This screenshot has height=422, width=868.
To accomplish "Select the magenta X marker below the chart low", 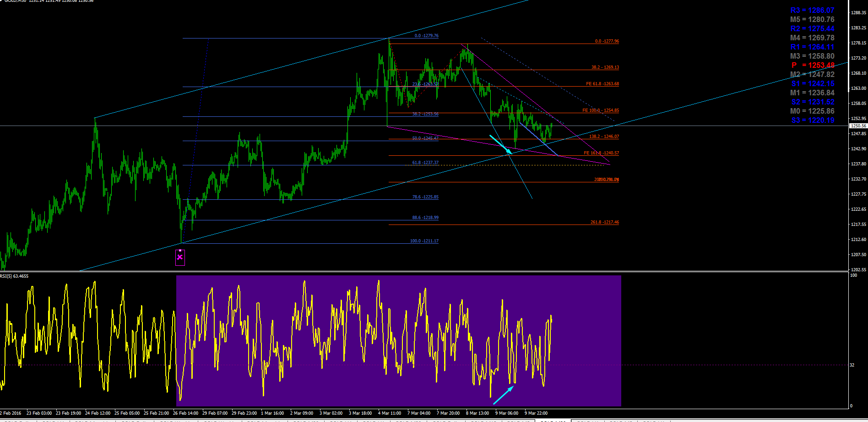I will tap(180, 257).
